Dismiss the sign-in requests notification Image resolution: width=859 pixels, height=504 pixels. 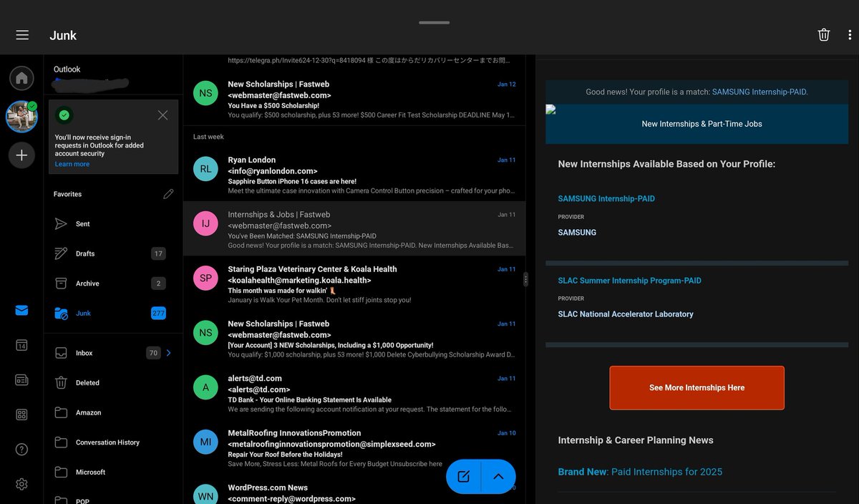pos(163,115)
